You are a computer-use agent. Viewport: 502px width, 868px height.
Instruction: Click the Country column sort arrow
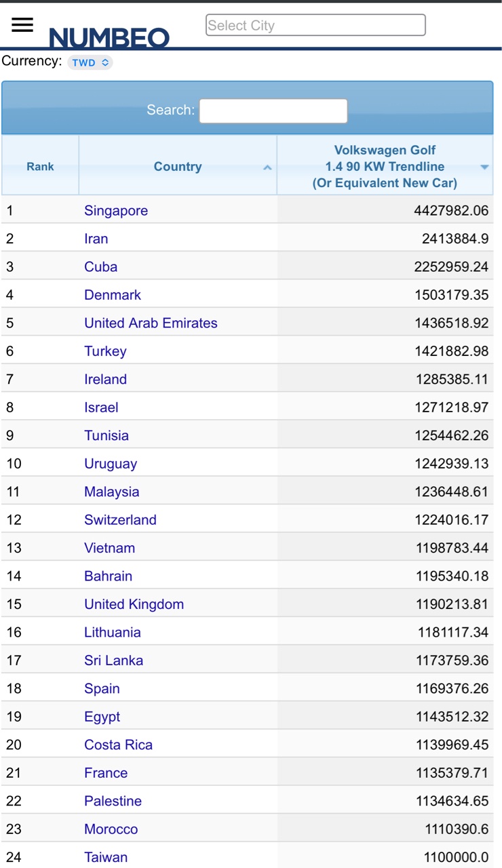[267, 167]
